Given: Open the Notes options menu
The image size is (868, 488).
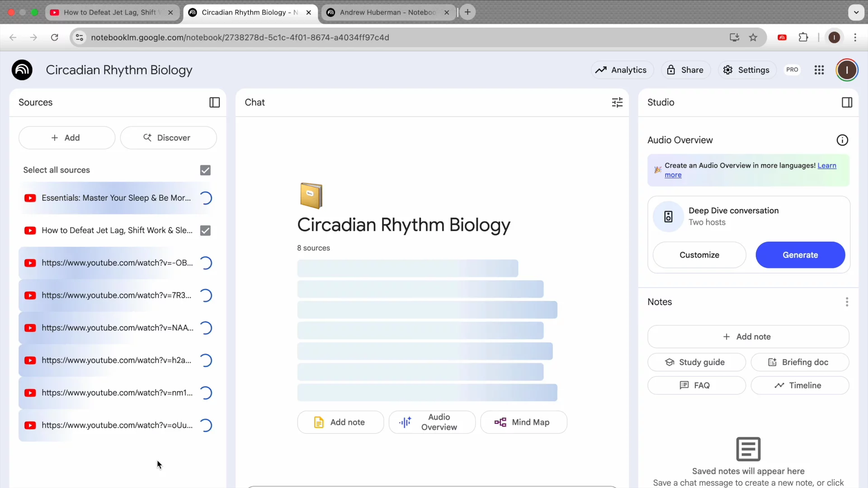Looking at the screenshot, I should pyautogui.click(x=847, y=301).
